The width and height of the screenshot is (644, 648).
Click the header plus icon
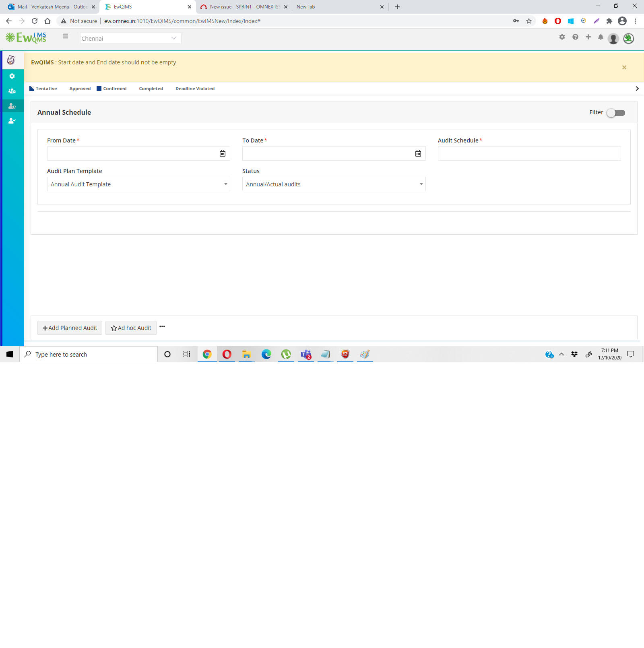[x=588, y=37]
